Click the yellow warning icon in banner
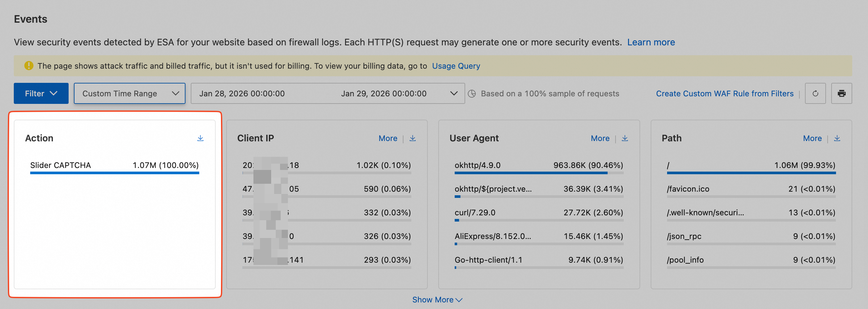Image resolution: width=868 pixels, height=309 pixels. pyautogui.click(x=29, y=66)
